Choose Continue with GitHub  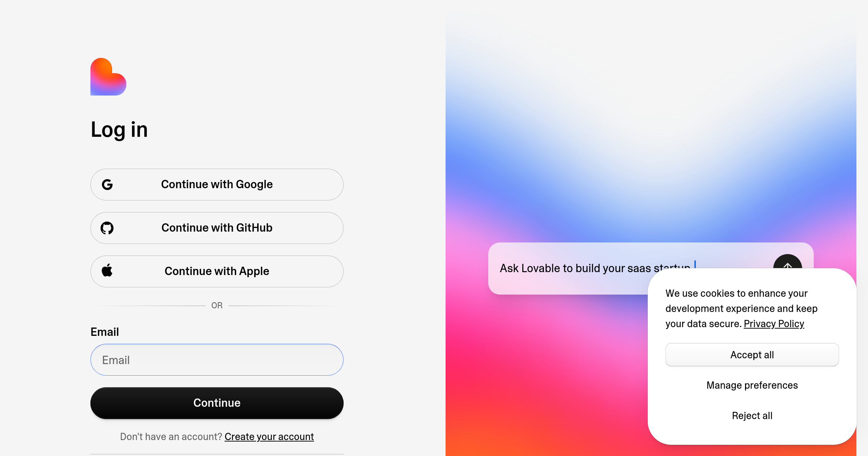217,228
